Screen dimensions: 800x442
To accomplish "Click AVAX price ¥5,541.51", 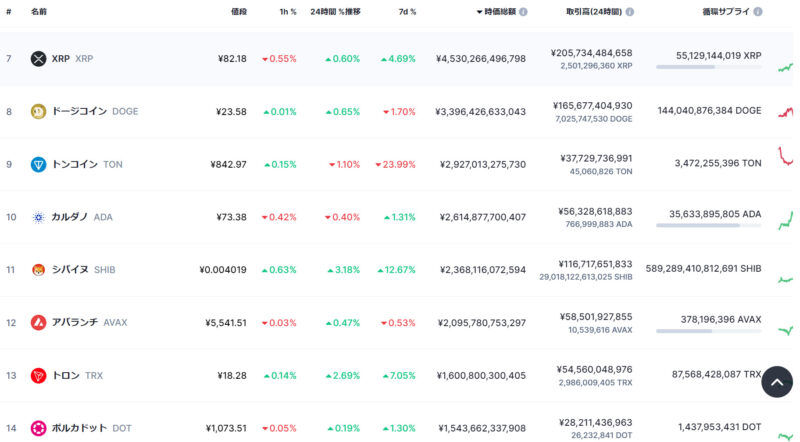I will (x=226, y=323).
